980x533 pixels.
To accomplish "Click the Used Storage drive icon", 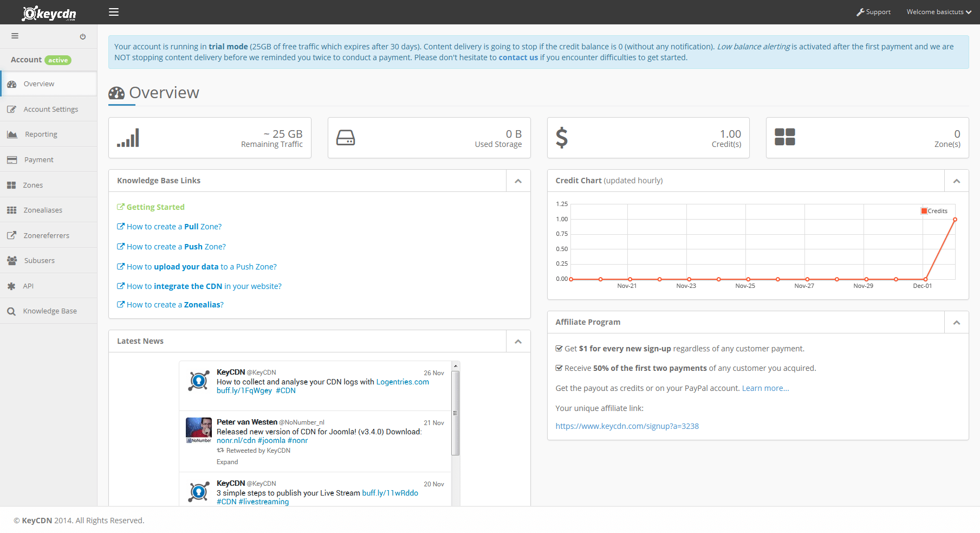I will click(x=346, y=138).
